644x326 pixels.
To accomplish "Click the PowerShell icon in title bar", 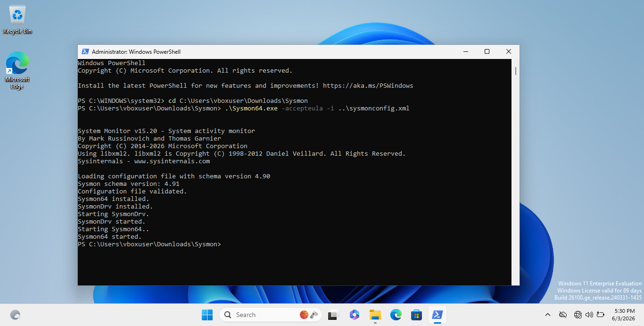I will (85, 52).
